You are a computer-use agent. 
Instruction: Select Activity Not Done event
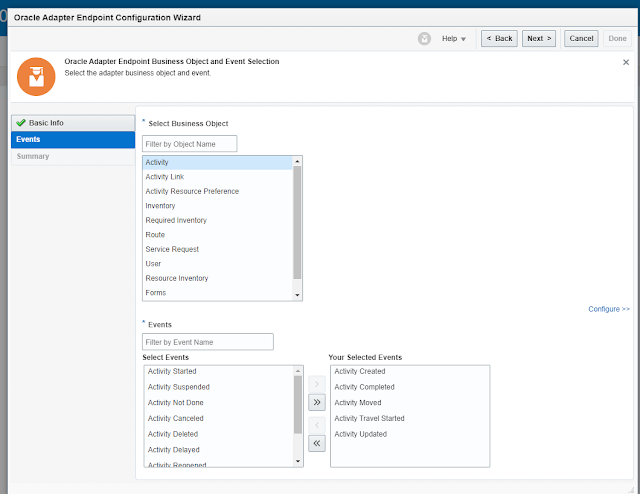pos(218,403)
